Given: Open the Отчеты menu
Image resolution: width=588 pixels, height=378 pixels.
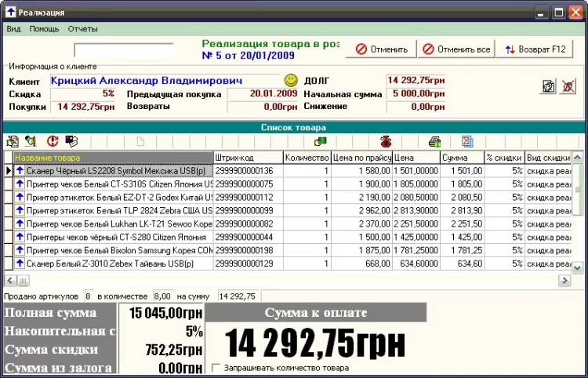Looking at the screenshot, I should pos(82,29).
